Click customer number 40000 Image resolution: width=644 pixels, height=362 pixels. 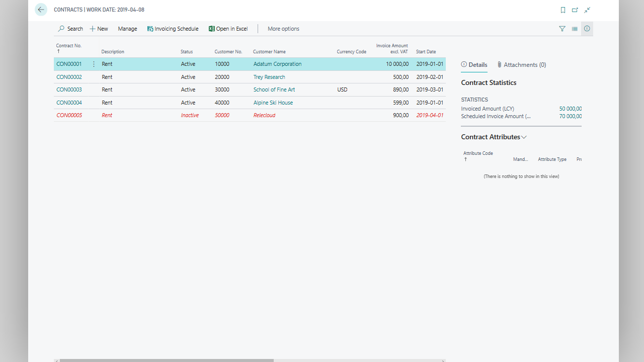(x=222, y=103)
